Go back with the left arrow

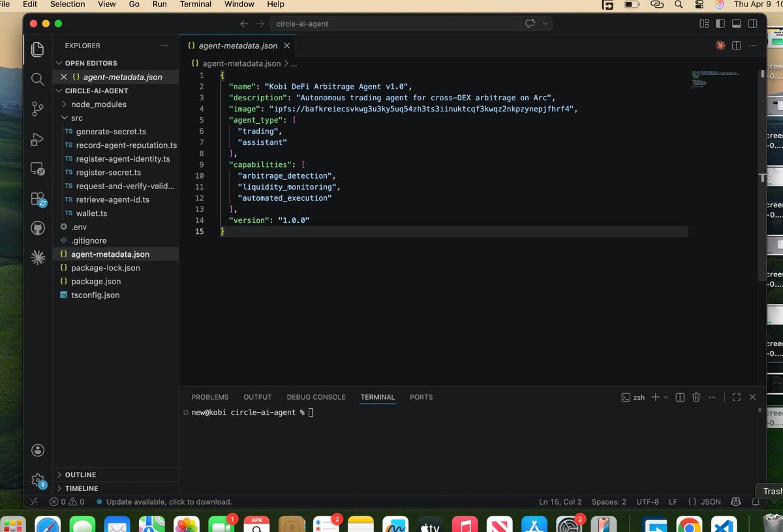tap(244, 23)
